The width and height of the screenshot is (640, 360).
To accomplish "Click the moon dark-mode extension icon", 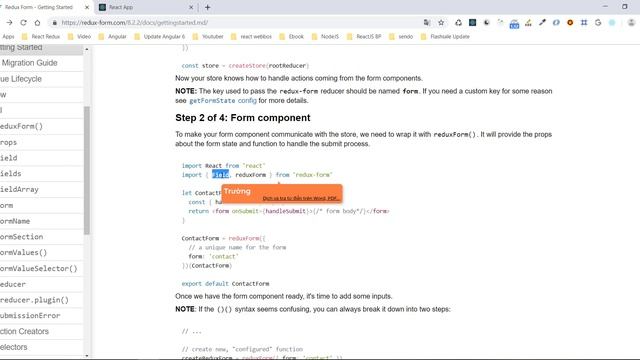I will (487, 23).
